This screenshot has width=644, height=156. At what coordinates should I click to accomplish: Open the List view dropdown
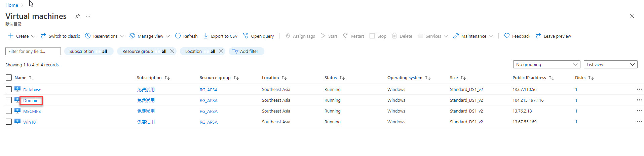pos(610,64)
